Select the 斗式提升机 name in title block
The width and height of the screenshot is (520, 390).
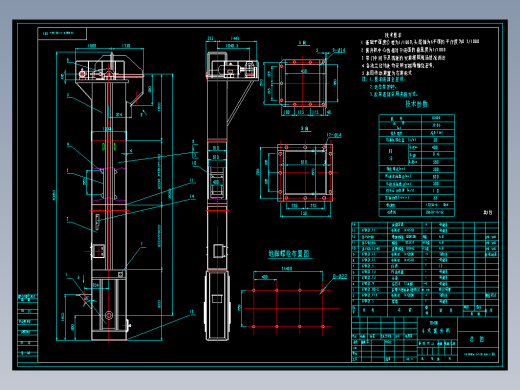(436, 331)
